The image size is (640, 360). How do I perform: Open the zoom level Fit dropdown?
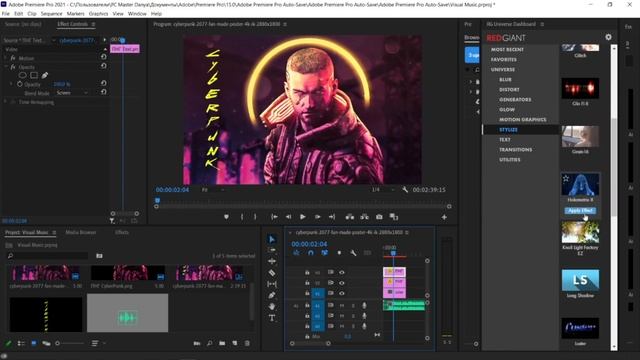(213, 190)
